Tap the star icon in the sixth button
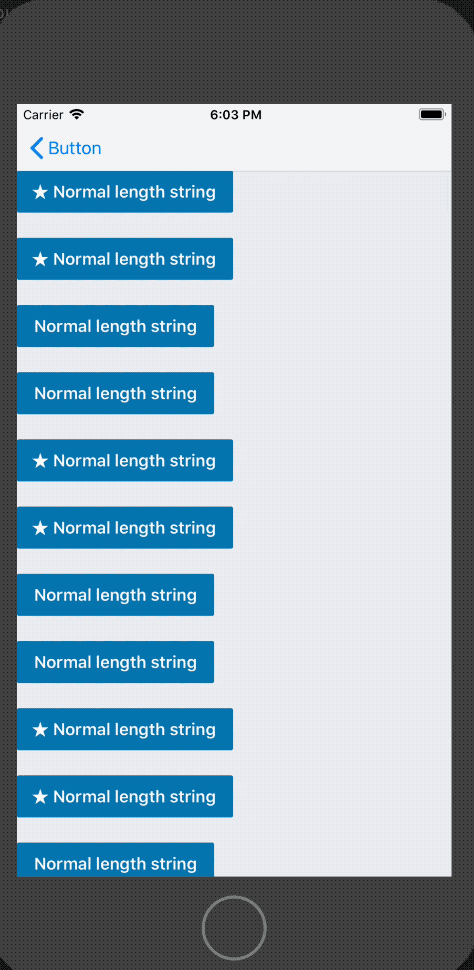 (x=40, y=528)
